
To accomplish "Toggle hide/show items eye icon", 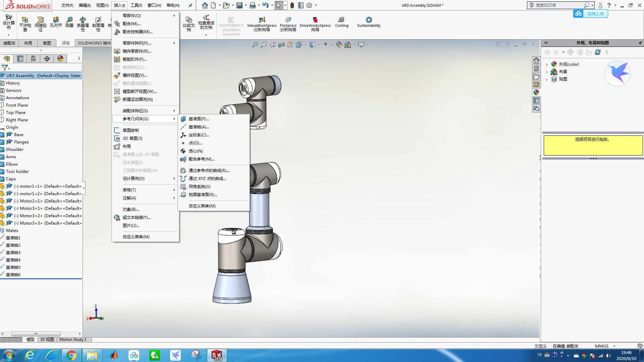I will click(325, 45).
